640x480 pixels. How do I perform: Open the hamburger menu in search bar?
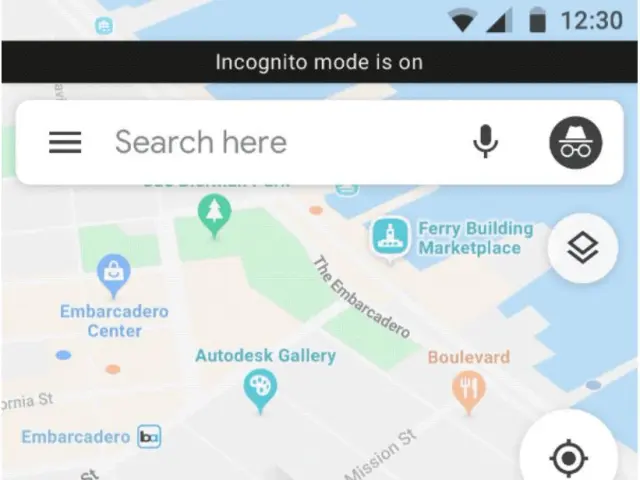(65, 142)
